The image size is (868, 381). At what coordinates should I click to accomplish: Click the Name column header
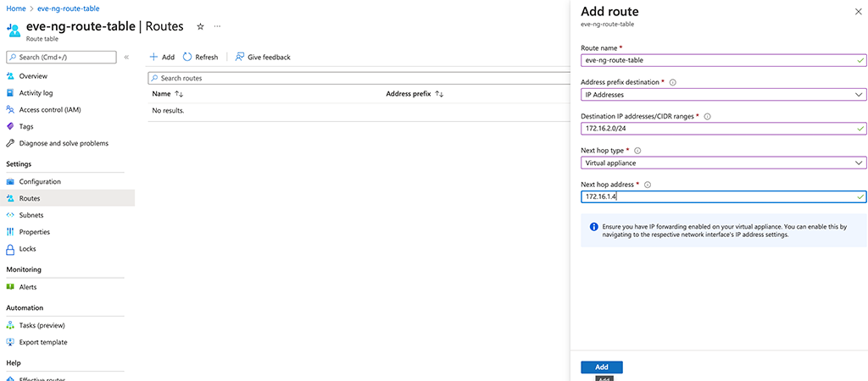[162, 95]
